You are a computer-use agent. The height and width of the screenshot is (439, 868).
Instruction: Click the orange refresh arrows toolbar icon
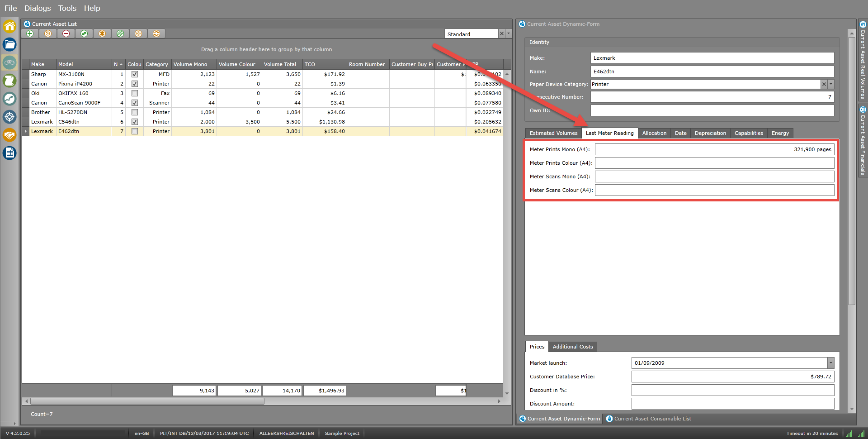pyautogui.click(x=156, y=33)
